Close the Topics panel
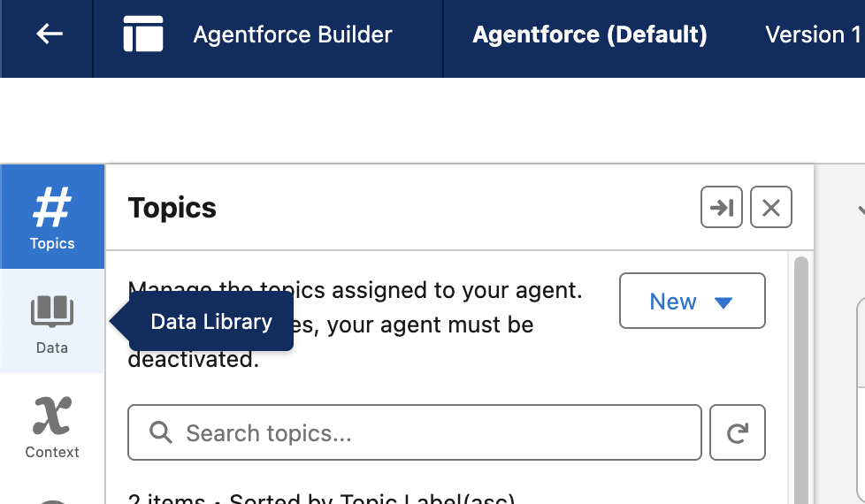 click(x=771, y=208)
